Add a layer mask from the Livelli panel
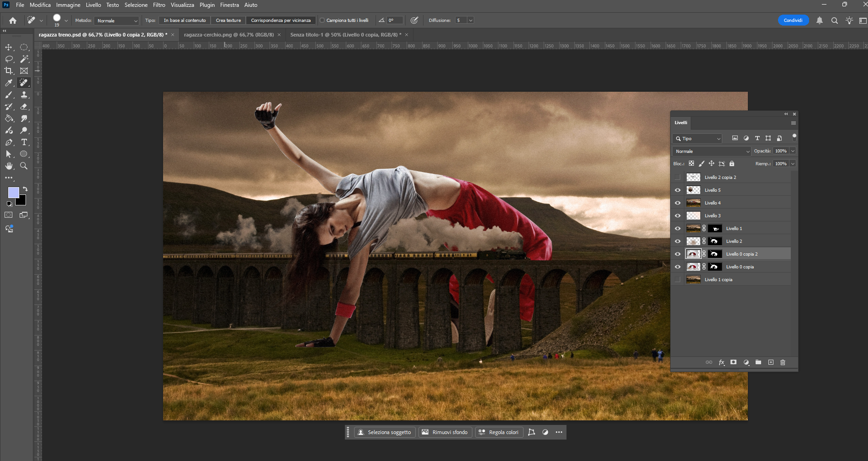Screen dimensions: 868x461 coord(733,362)
